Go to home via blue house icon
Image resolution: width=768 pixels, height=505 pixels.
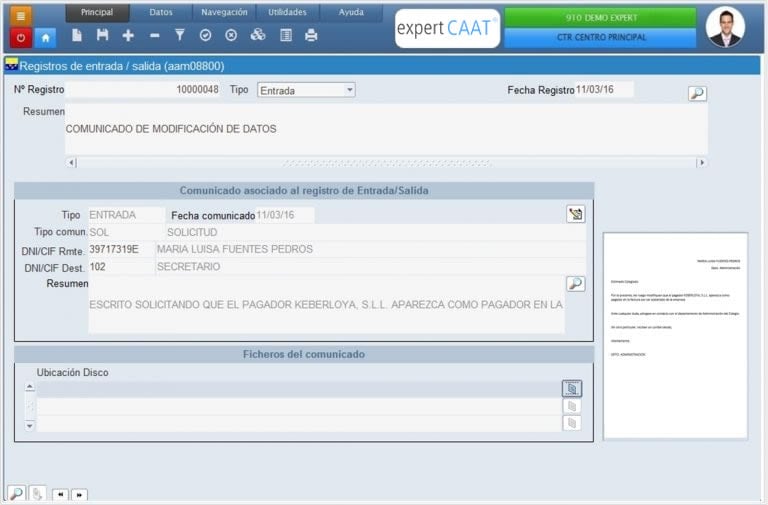click(x=46, y=37)
